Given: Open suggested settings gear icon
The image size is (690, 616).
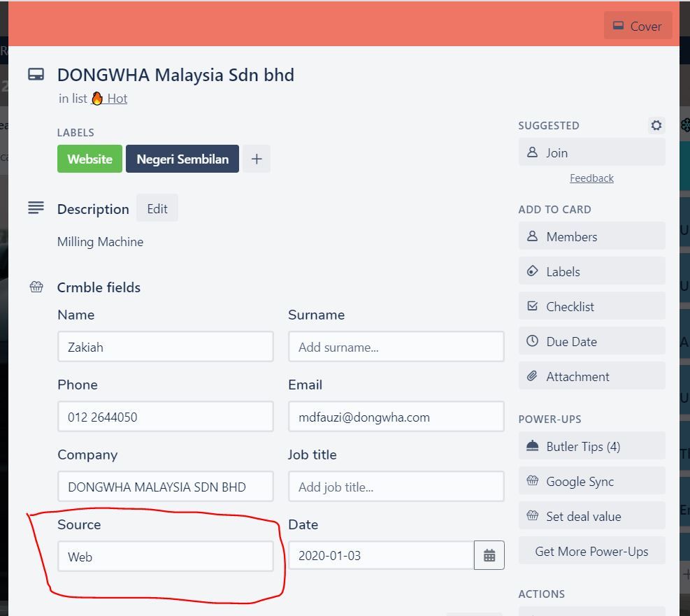Looking at the screenshot, I should coord(656,125).
